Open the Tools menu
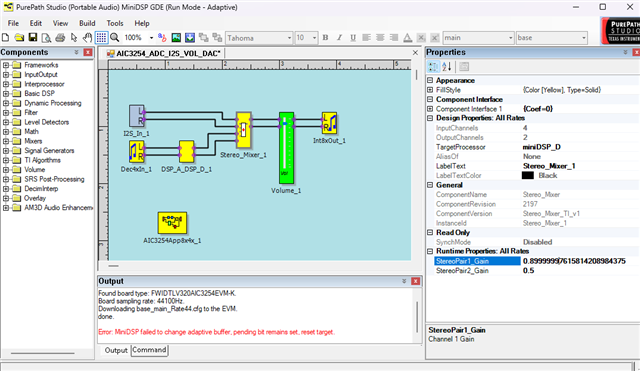This screenshot has width=640, height=371. pos(115,23)
